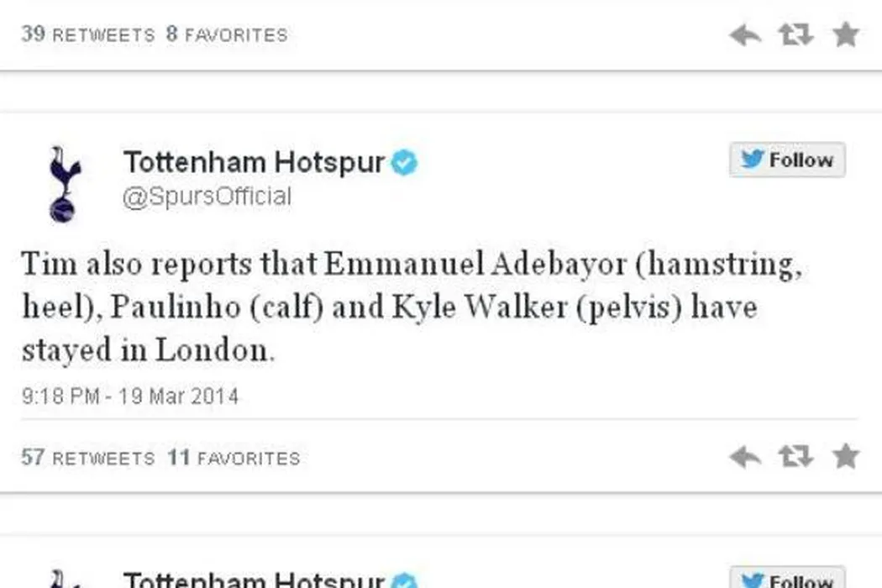
Task: Favorite the top tweet with 8 favorites
Action: (x=845, y=34)
